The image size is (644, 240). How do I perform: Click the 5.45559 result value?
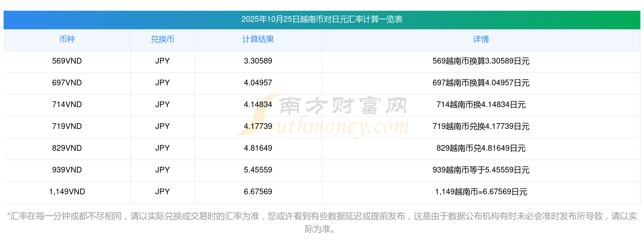pyautogui.click(x=258, y=170)
